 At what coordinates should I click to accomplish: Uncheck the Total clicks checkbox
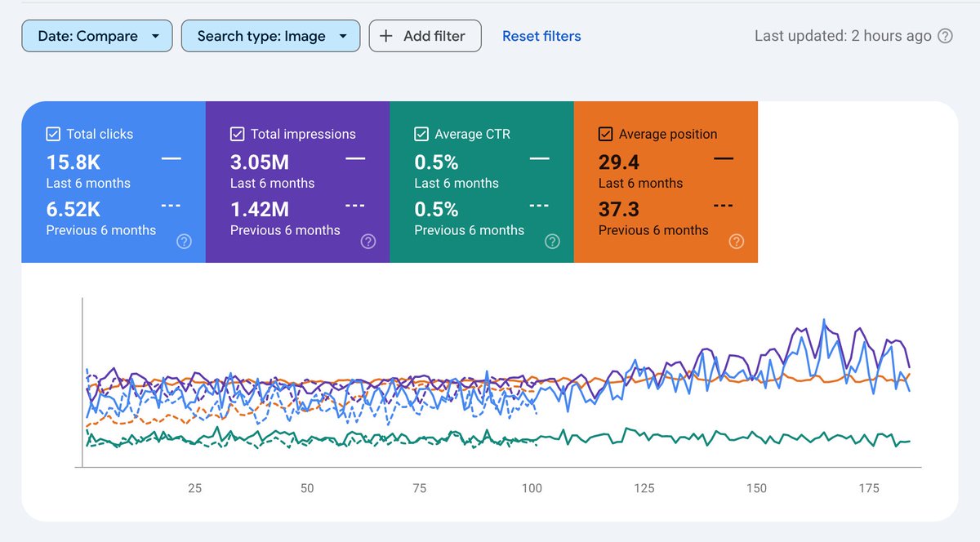pyautogui.click(x=53, y=132)
